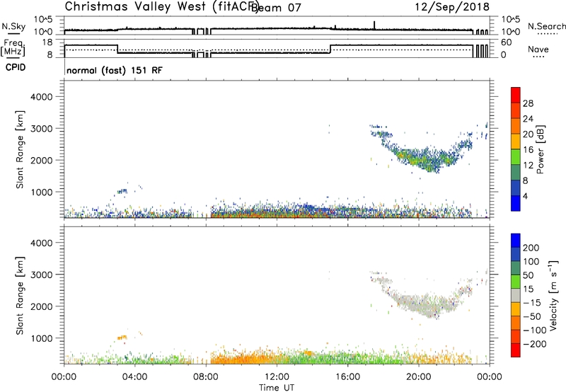Viewport: 566px width, 392px height.
Task: Click the "Beam 07" label
Action: 276,8
